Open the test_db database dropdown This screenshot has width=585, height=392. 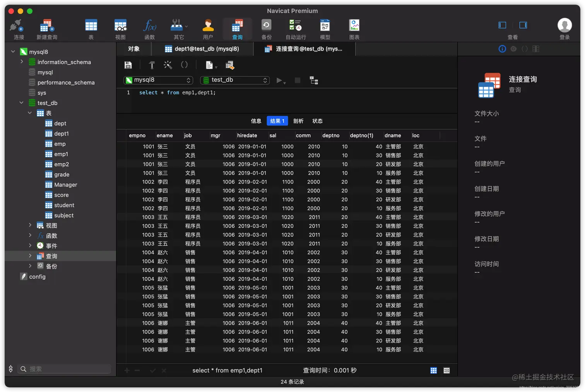pyautogui.click(x=235, y=80)
